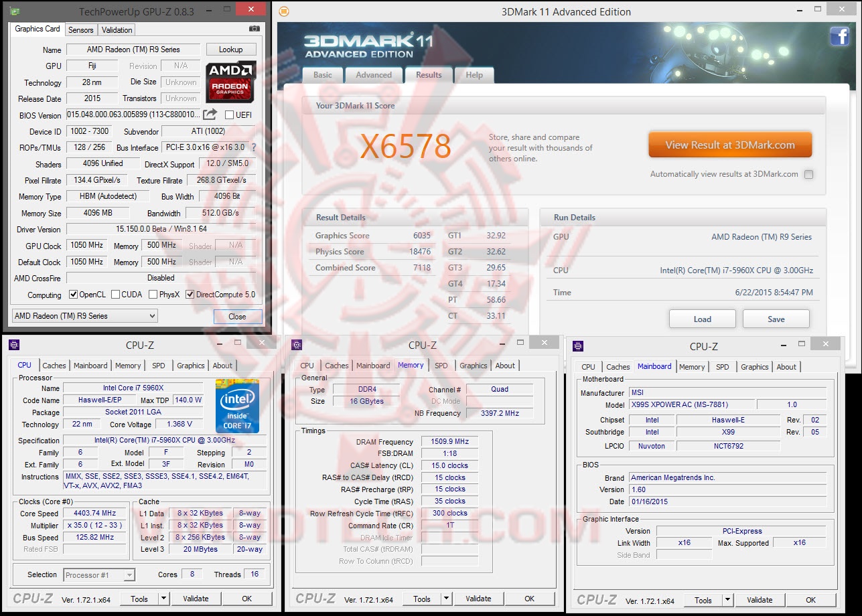Open the Graphics tab in the CPU-Z mainboard window
Screen dimensions: 862x616
point(754,367)
